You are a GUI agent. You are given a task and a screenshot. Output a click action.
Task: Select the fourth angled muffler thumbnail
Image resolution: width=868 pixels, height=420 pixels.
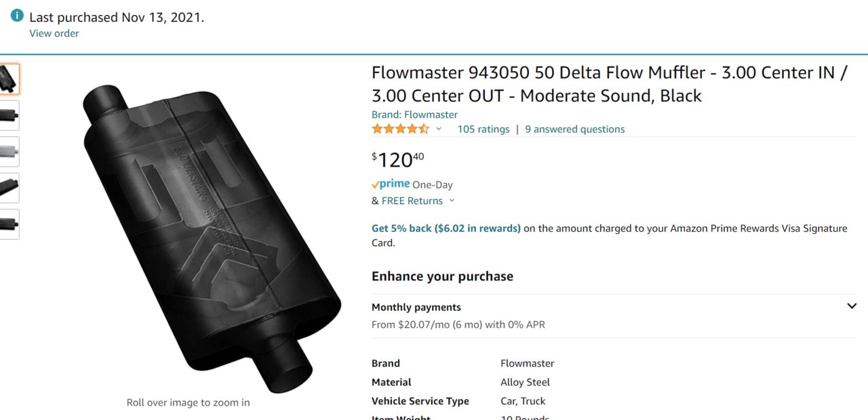pyautogui.click(x=9, y=188)
